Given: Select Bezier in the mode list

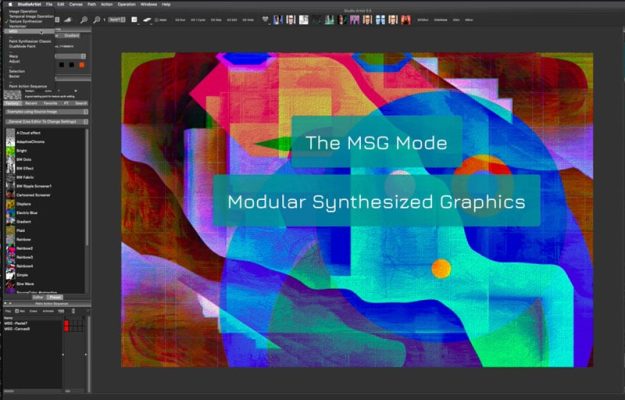Looking at the screenshot, I should pyautogui.click(x=14, y=76).
